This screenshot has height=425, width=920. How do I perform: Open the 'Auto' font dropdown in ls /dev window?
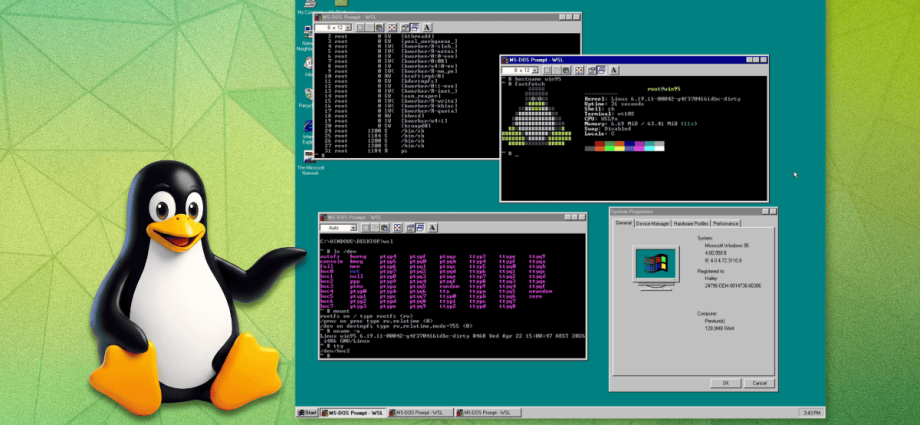pyautogui.click(x=339, y=228)
